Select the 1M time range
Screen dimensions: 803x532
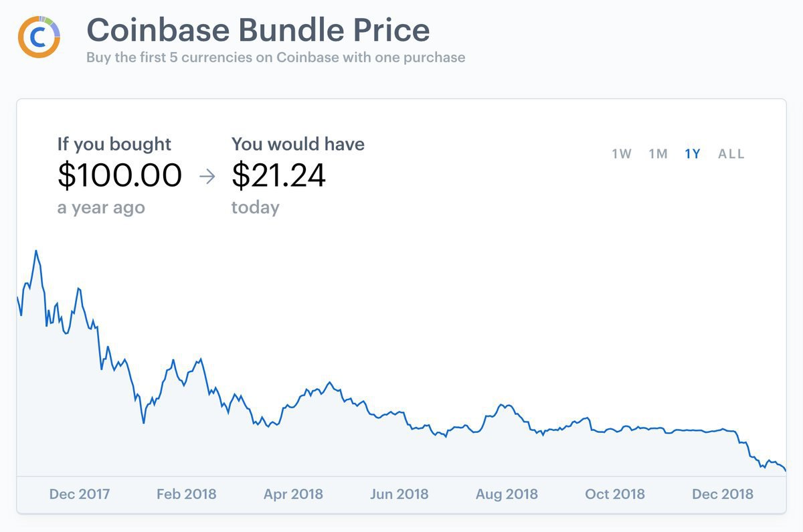(658, 154)
